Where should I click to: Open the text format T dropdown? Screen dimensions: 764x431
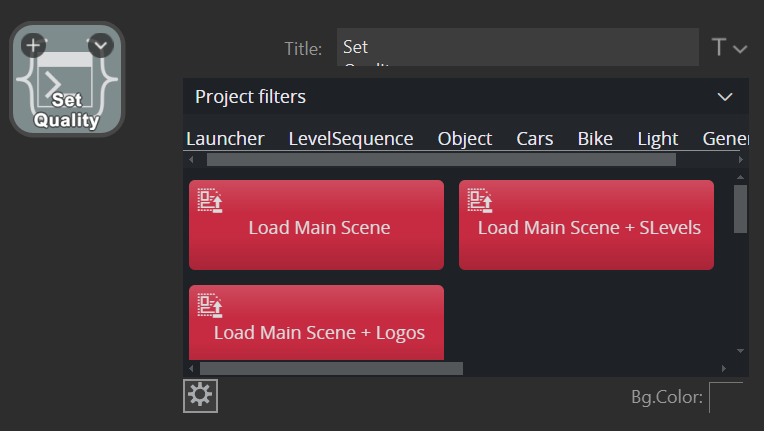tap(729, 48)
